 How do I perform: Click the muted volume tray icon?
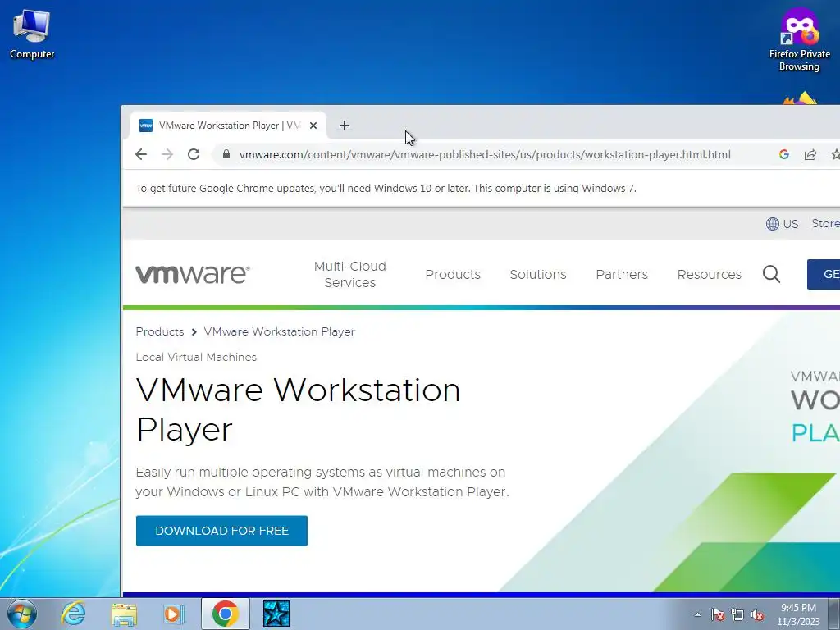(x=757, y=614)
